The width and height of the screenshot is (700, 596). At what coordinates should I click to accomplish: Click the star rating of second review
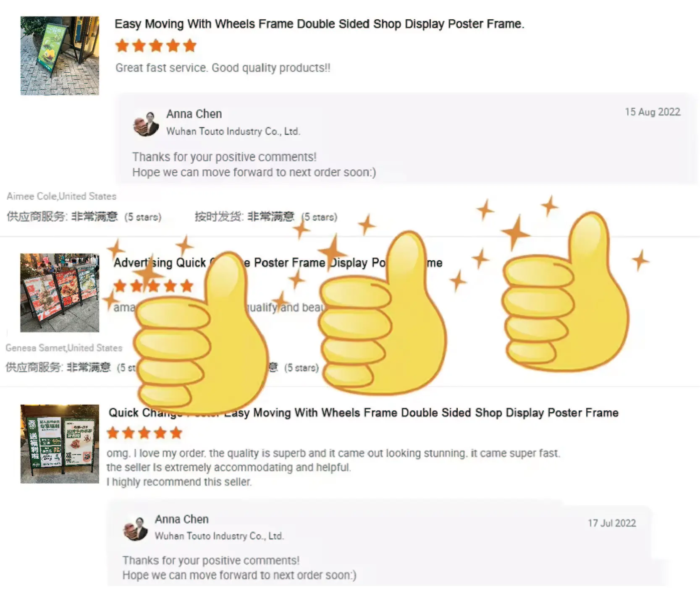click(x=153, y=286)
